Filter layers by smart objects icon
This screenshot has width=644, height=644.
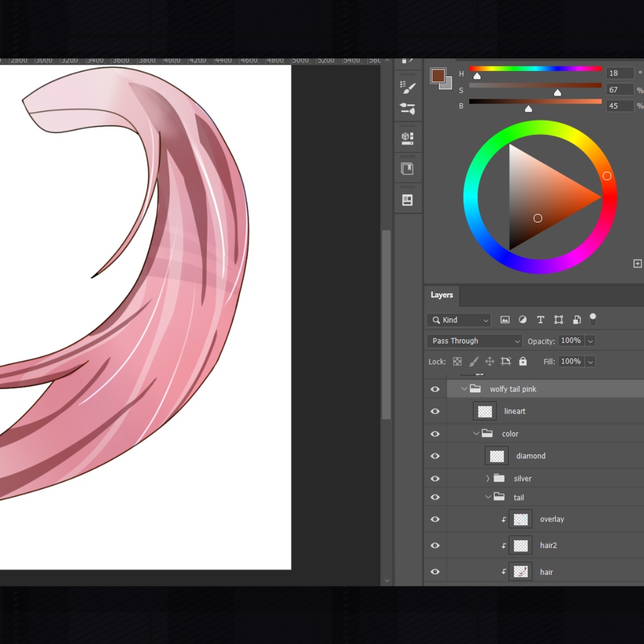[577, 320]
